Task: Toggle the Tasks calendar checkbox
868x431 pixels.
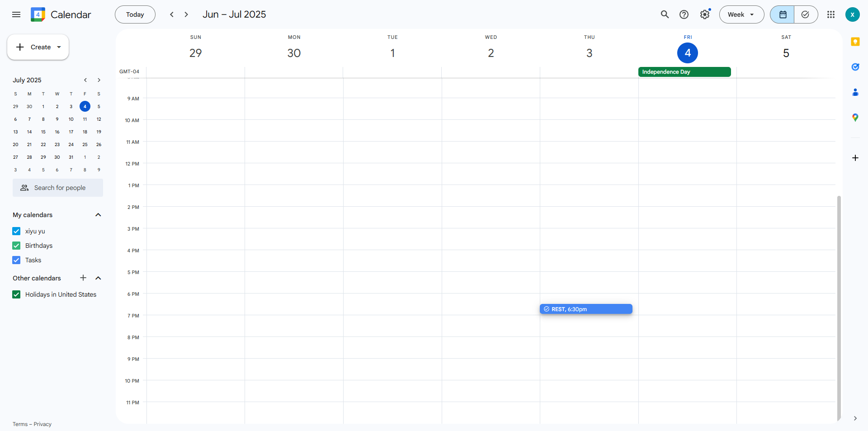Action: [x=16, y=260]
